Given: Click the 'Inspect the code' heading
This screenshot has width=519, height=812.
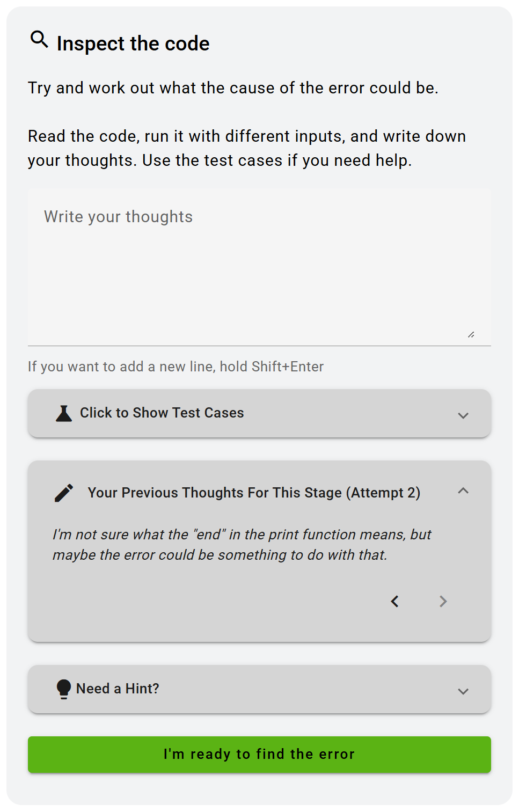Looking at the screenshot, I should (133, 43).
